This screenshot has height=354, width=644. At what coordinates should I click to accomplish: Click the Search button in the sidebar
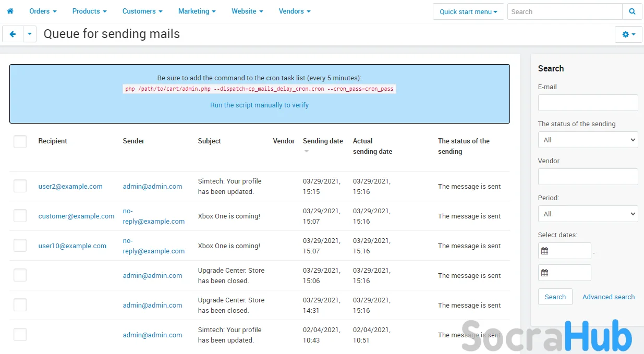[x=555, y=297]
